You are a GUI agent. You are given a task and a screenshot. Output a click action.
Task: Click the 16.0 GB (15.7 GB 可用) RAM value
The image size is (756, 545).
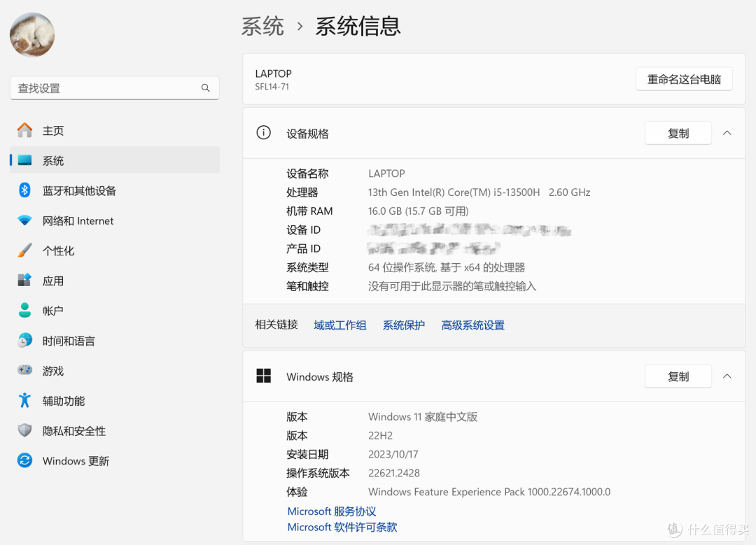point(418,211)
